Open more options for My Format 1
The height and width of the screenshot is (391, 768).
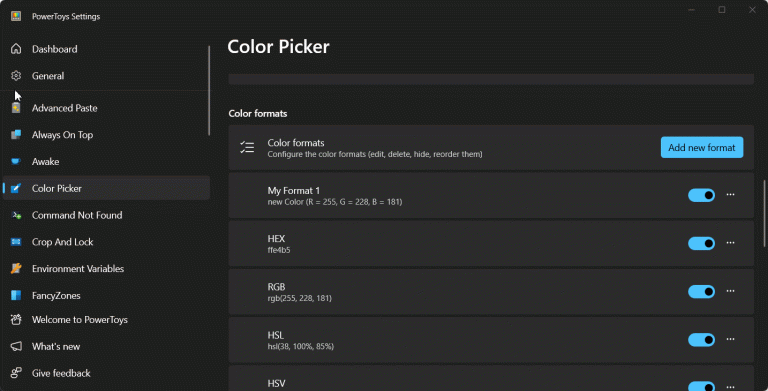click(x=730, y=195)
